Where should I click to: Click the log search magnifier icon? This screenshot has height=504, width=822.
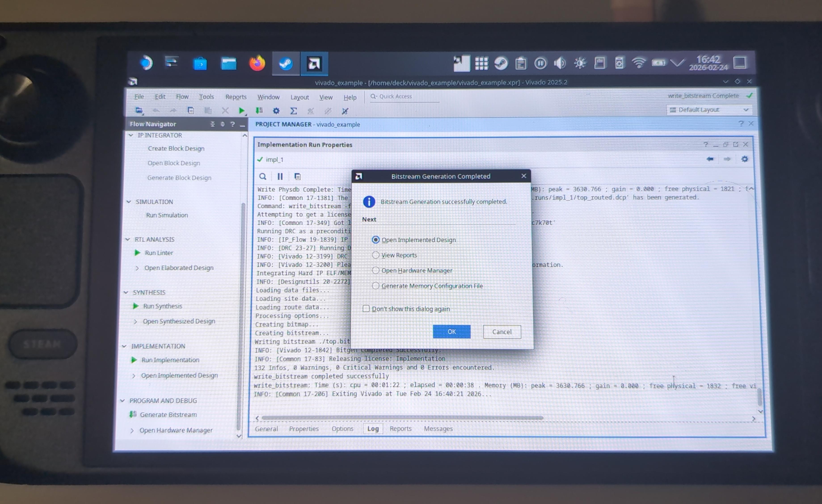tap(263, 176)
